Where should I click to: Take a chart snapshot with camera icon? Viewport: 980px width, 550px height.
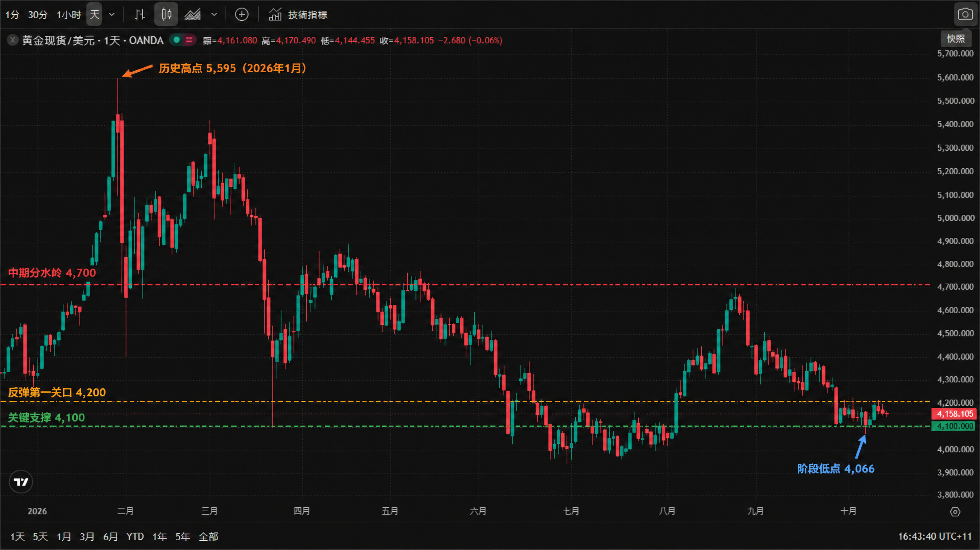(x=965, y=14)
